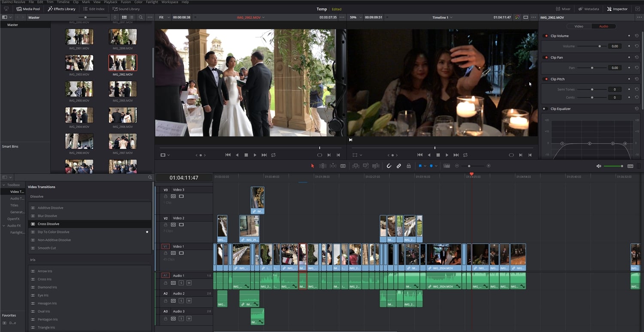This screenshot has height=332, width=644.
Task: Select the Diamond Iris transition
Action: [x=90, y=287]
